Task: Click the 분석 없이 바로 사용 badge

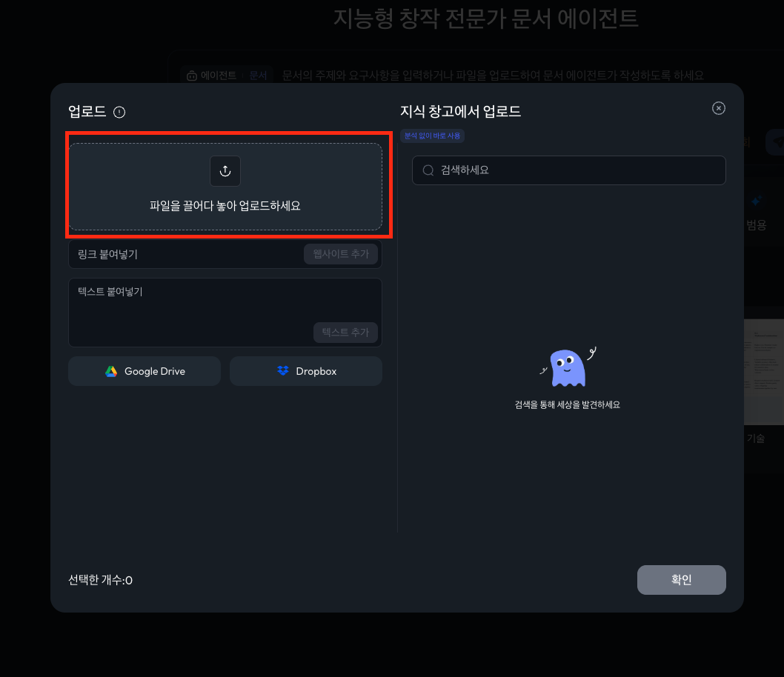Action: click(x=432, y=136)
